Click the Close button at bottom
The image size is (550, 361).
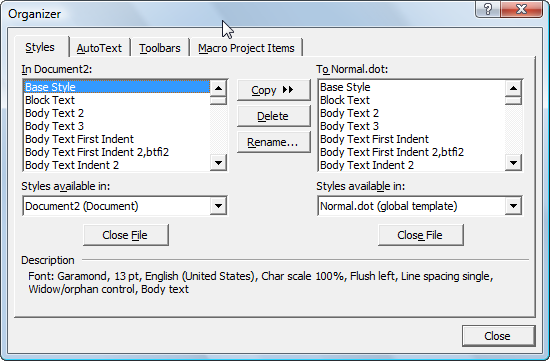click(x=498, y=336)
